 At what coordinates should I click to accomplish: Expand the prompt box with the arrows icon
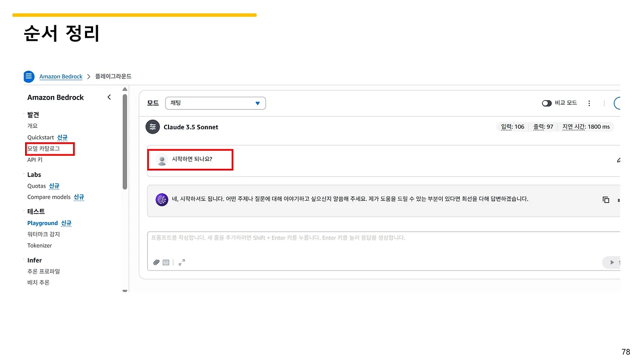pos(182,262)
